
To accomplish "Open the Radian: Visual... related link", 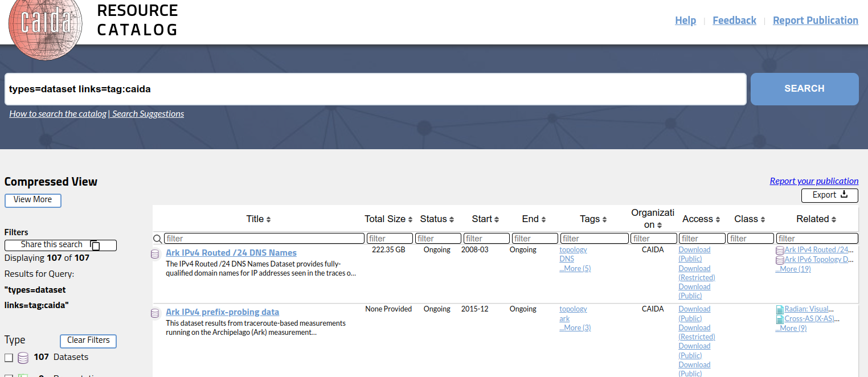I will pos(809,309).
